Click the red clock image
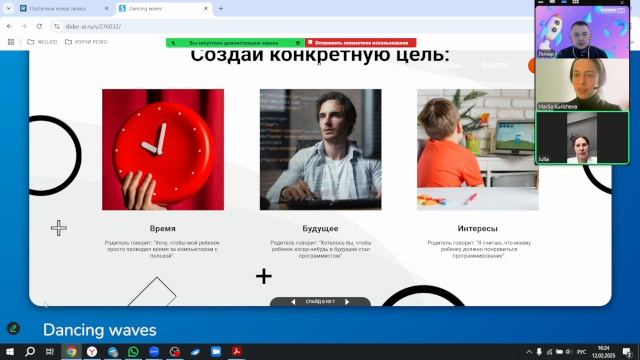 (x=163, y=149)
